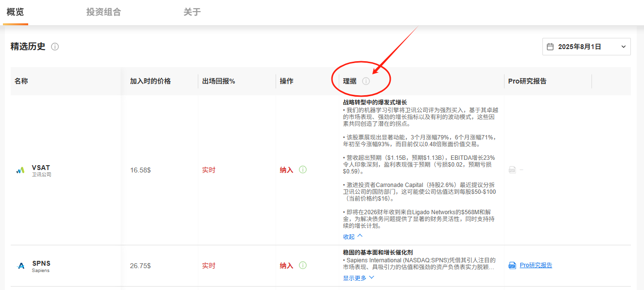Click 卫讯公司 subtitle under VSAT

click(42, 175)
